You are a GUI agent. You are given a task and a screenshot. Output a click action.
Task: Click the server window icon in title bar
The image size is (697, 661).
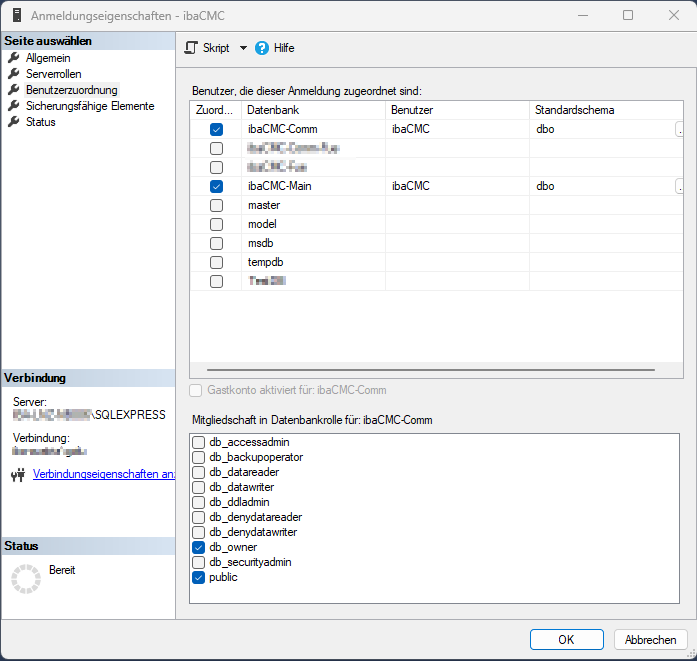pos(14,16)
